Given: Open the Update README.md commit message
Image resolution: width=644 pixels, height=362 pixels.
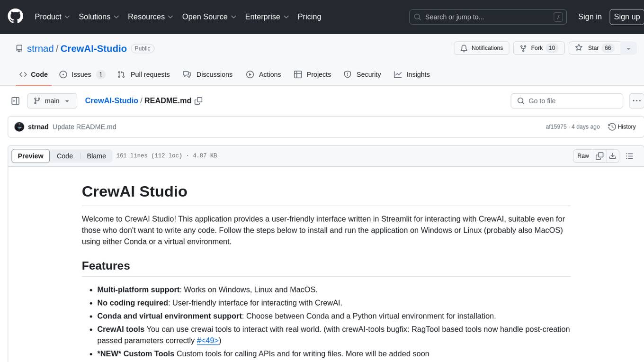Looking at the screenshot, I should pyautogui.click(x=84, y=127).
